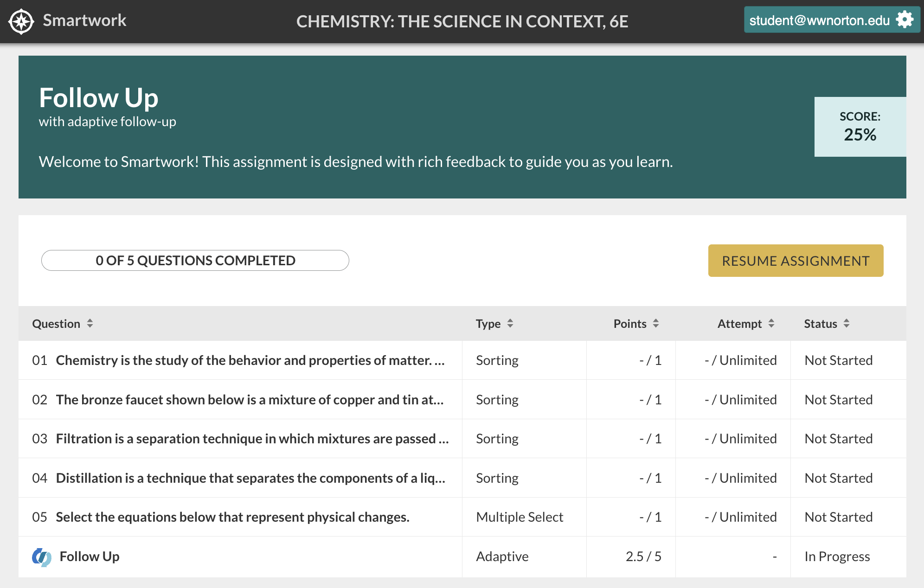Open question 04 about distillation

pyautogui.click(x=250, y=478)
